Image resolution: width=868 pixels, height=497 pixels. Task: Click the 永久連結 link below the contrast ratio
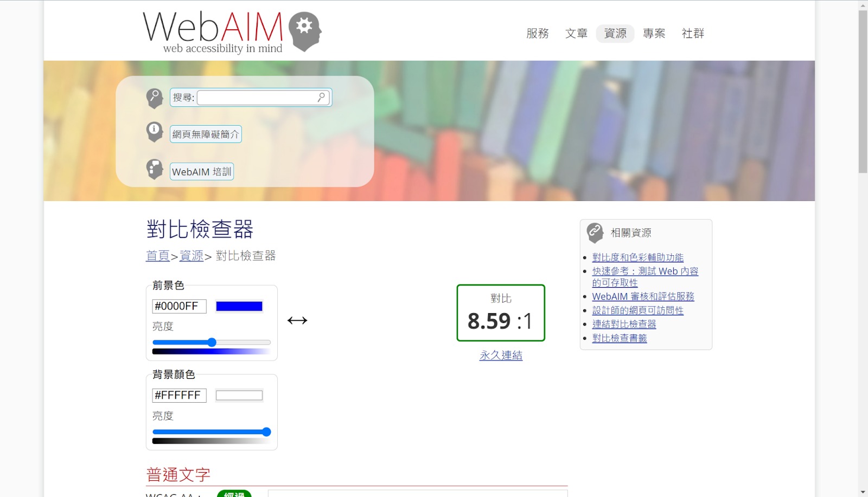click(500, 356)
